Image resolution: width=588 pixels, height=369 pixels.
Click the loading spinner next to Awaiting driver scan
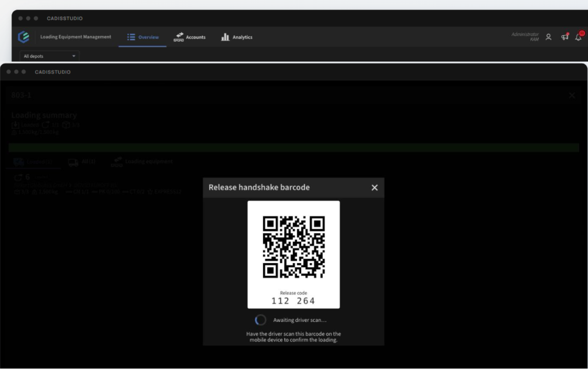point(260,320)
